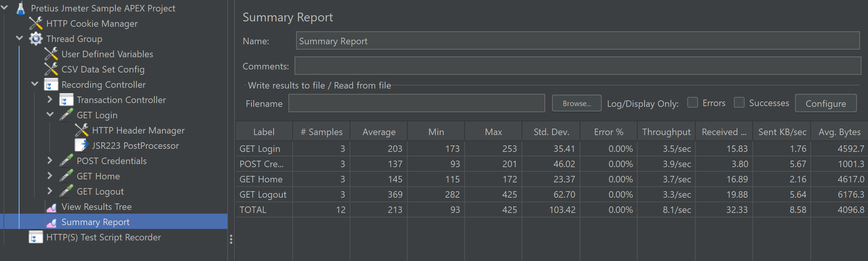Click the View Results Tree graph icon
The image size is (868, 261).
tap(51, 207)
